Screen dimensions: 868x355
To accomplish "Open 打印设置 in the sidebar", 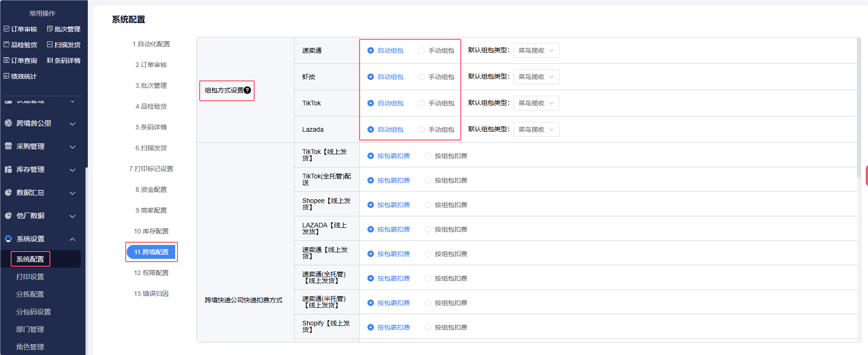I will coord(30,277).
